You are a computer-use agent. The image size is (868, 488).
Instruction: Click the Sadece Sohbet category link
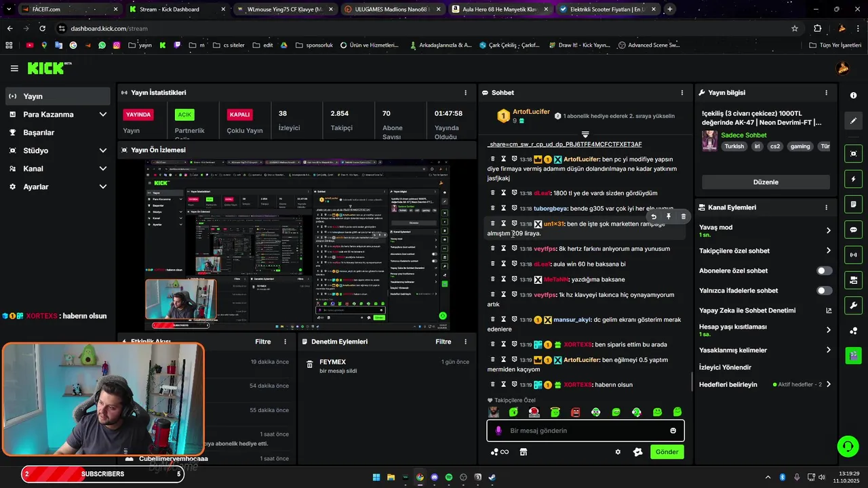coord(744,136)
